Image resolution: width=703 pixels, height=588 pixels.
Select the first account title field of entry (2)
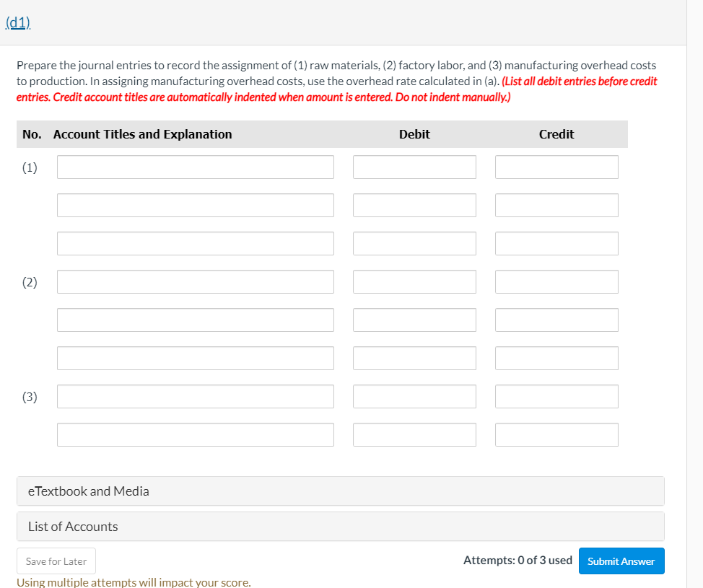pos(195,281)
